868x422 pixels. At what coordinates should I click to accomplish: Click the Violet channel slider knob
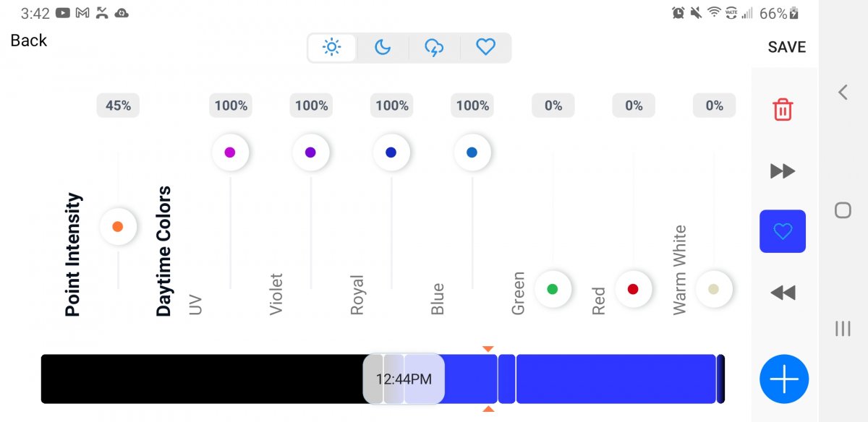pyautogui.click(x=311, y=152)
